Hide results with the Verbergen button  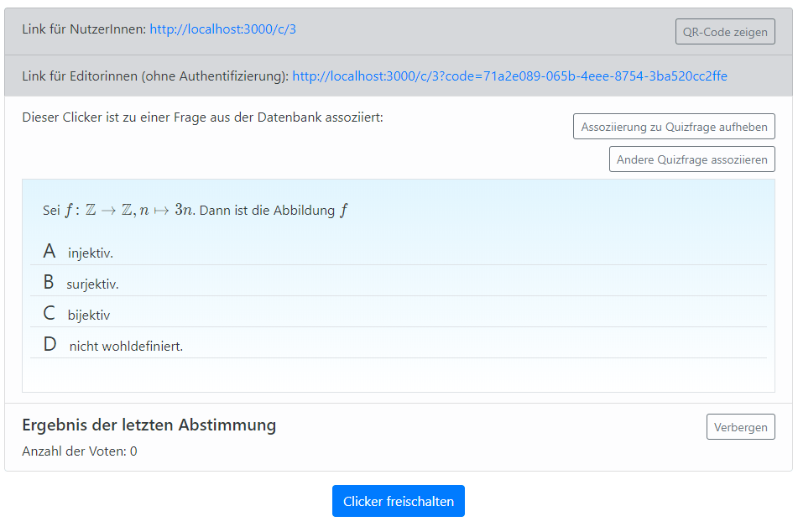point(740,427)
